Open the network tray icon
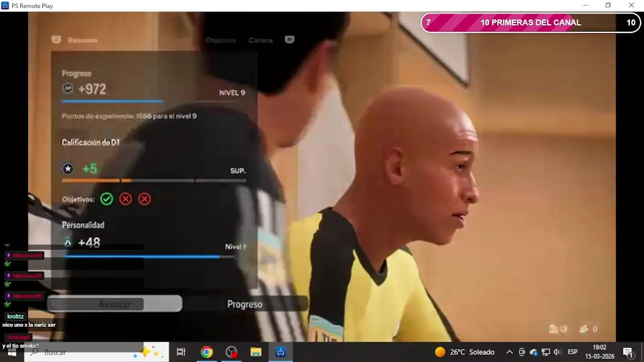 [x=546, y=352]
